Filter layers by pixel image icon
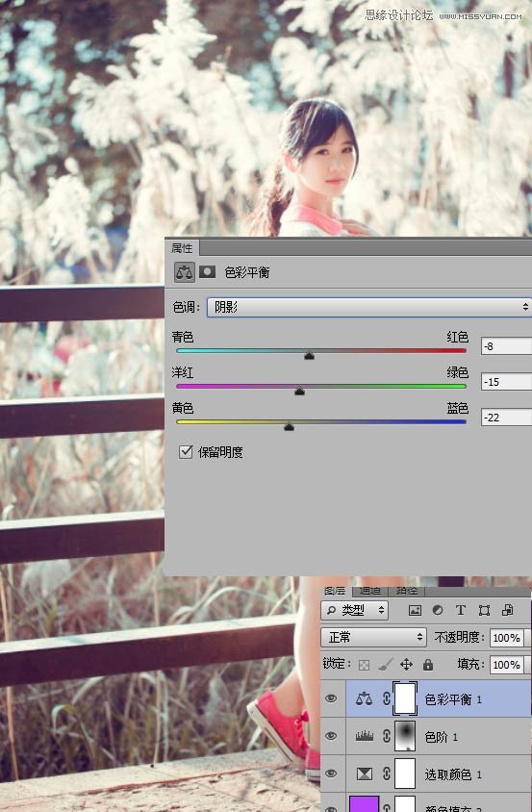Image resolution: width=532 pixels, height=812 pixels. click(x=415, y=610)
